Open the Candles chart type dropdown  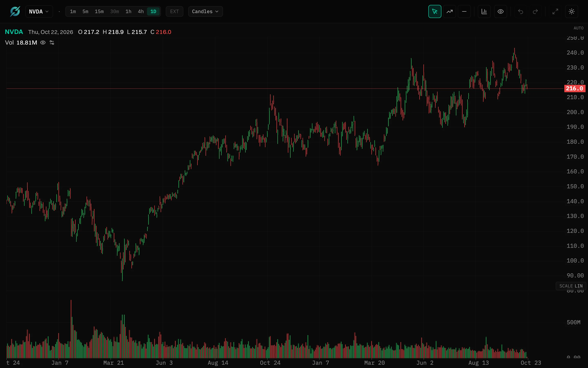[205, 11]
